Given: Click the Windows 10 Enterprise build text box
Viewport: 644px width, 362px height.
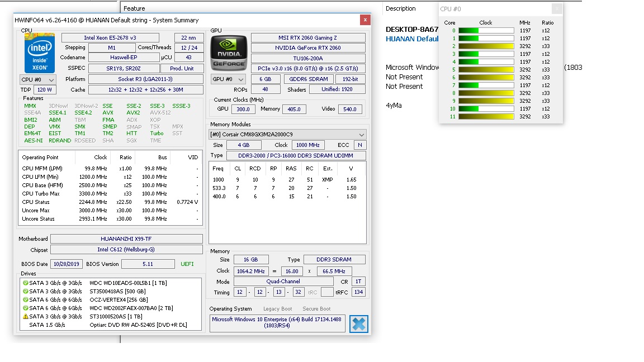Looking at the screenshot, I should click(x=277, y=323).
